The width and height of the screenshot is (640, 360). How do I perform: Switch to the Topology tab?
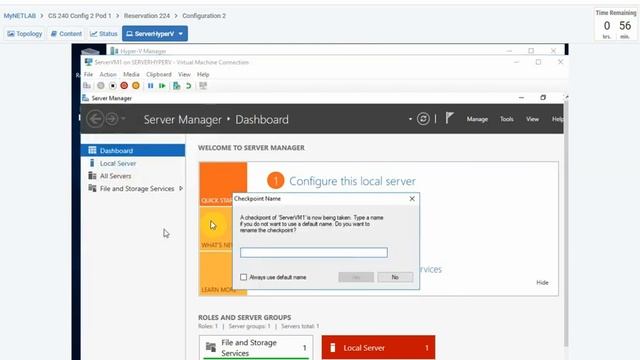click(x=24, y=34)
